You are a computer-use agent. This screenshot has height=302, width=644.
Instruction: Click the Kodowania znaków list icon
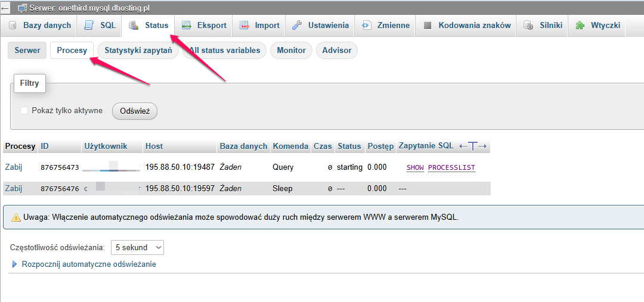click(x=428, y=26)
